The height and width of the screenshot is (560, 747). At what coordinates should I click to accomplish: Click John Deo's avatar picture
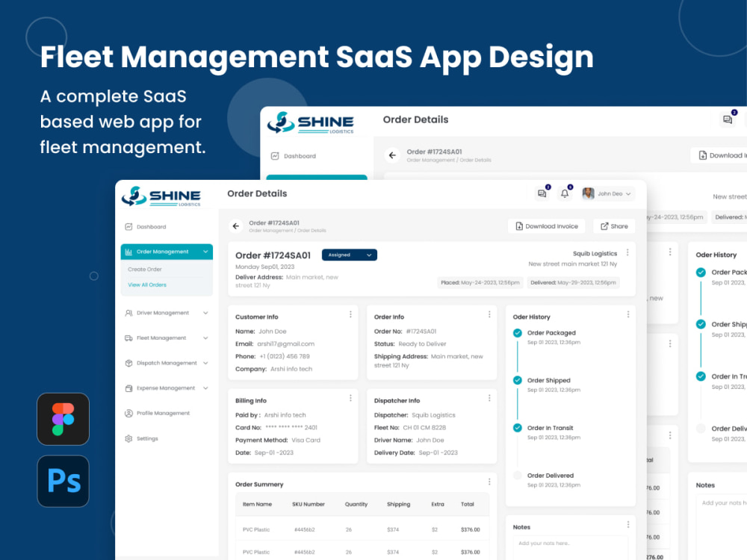(589, 193)
